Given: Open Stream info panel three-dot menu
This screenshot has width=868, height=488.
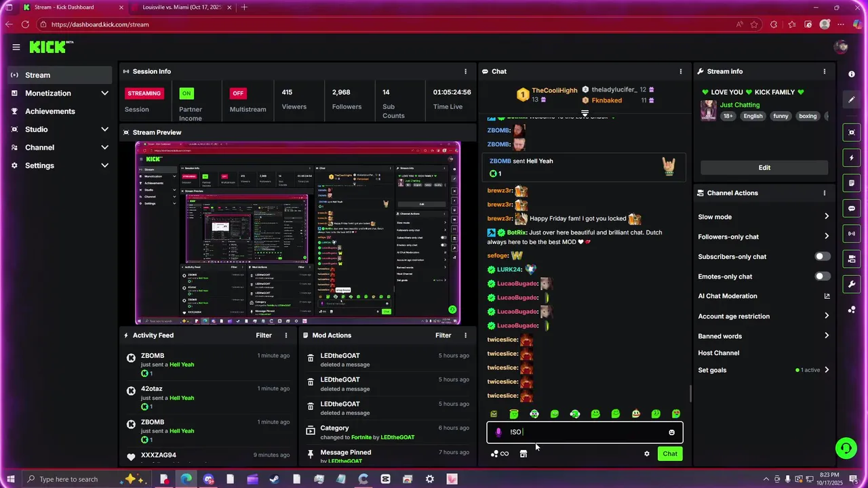Looking at the screenshot, I should [x=825, y=71].
